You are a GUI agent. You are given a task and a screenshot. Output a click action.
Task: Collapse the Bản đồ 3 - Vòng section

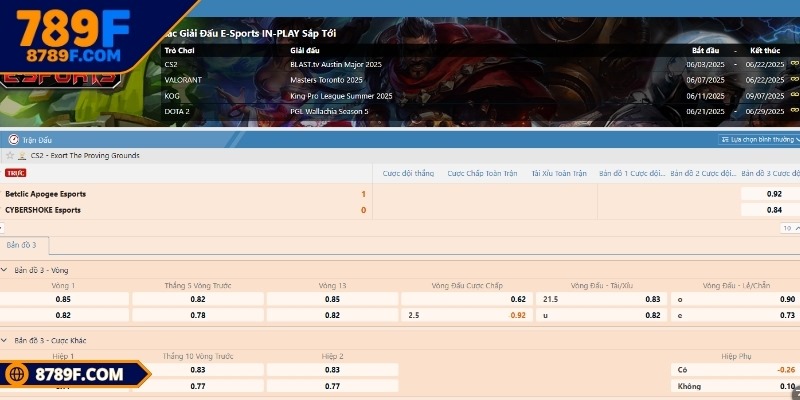4,270
